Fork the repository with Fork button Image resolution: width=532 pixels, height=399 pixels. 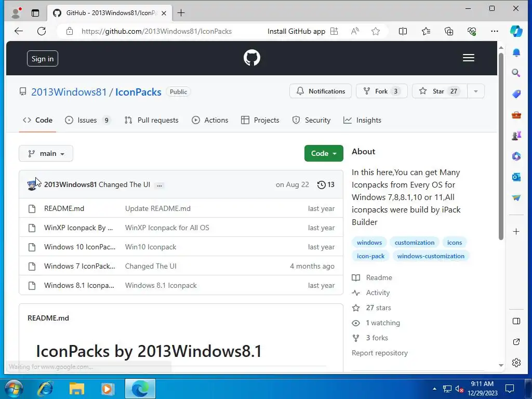click(x=381, y=91)
